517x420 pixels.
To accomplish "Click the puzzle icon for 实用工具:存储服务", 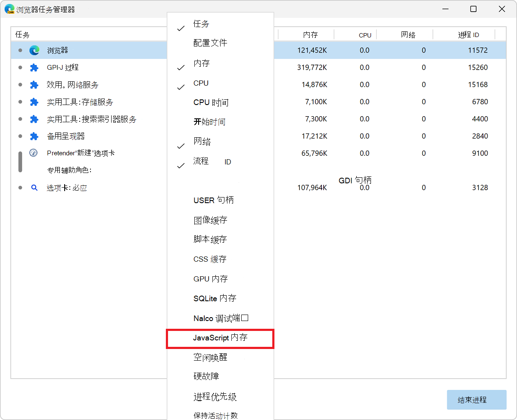I will [34, 102].
